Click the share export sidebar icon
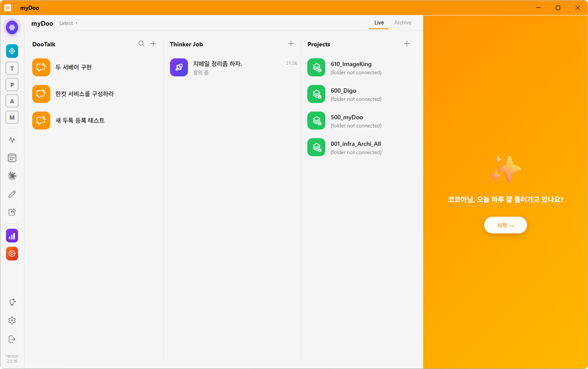 click(12, 212)
